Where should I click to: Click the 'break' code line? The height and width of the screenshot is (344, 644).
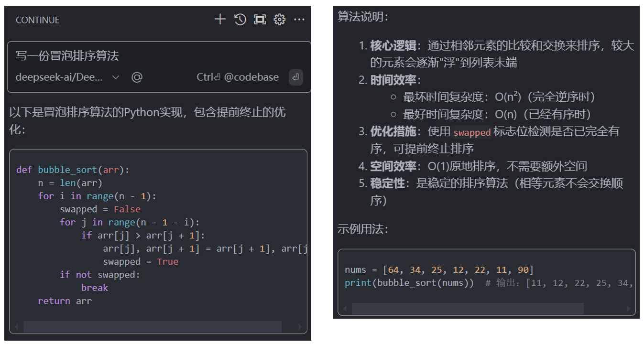click(x=95, y=288)
